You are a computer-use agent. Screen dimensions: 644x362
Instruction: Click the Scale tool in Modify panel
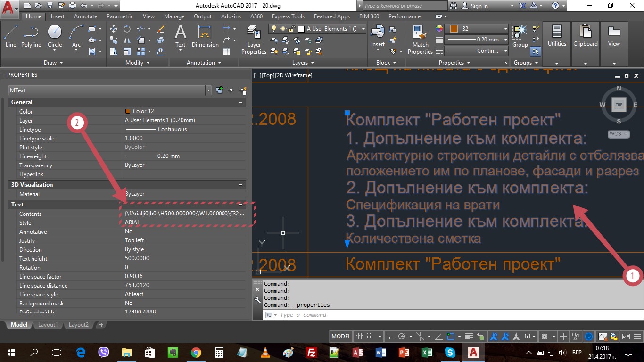[x=127, y=51]
